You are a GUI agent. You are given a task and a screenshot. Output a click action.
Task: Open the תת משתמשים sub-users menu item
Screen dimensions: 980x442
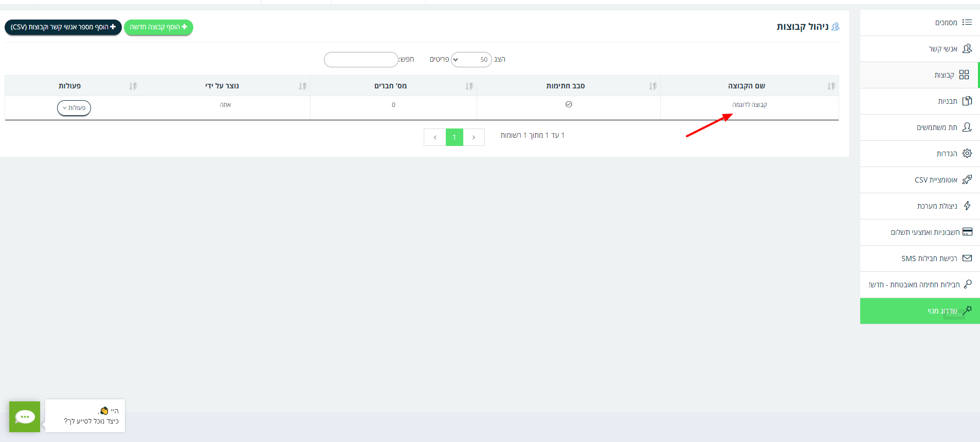coord(937,127)
